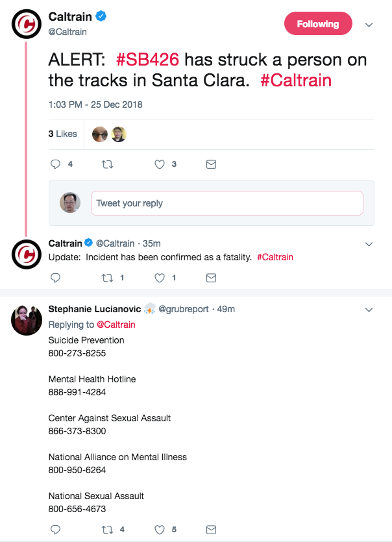392x542 pixels.
Task: Send the fatality update tweet by message
Action: pyautogui.click(x=211, y=278)
